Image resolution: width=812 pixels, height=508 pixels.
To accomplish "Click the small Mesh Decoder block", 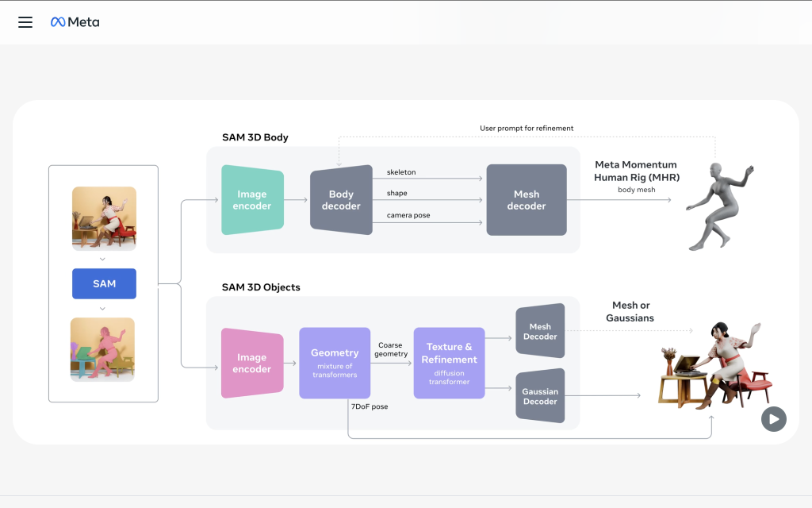I will (x=540, y=331).
